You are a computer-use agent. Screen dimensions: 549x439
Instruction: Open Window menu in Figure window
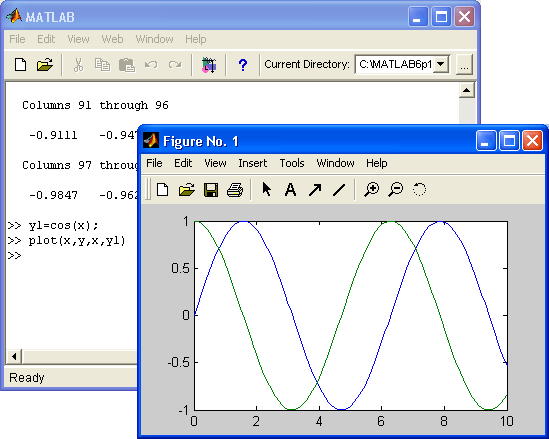335,163
